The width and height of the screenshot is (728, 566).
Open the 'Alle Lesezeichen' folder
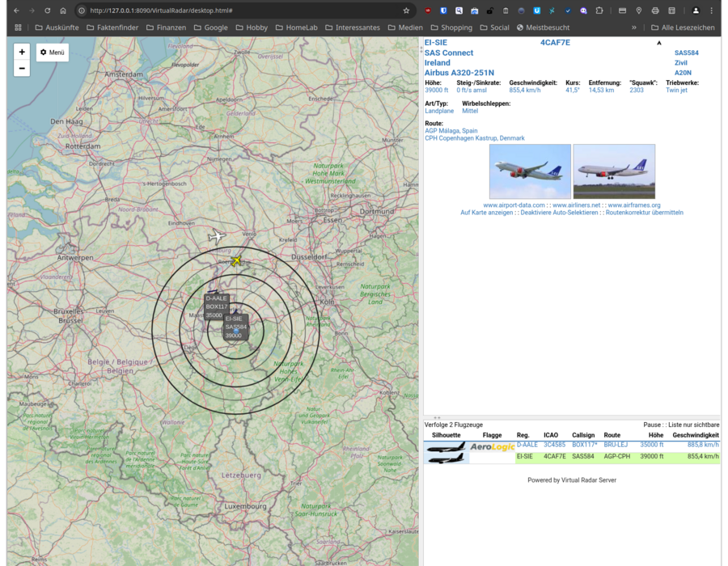(x=683, y=27)
